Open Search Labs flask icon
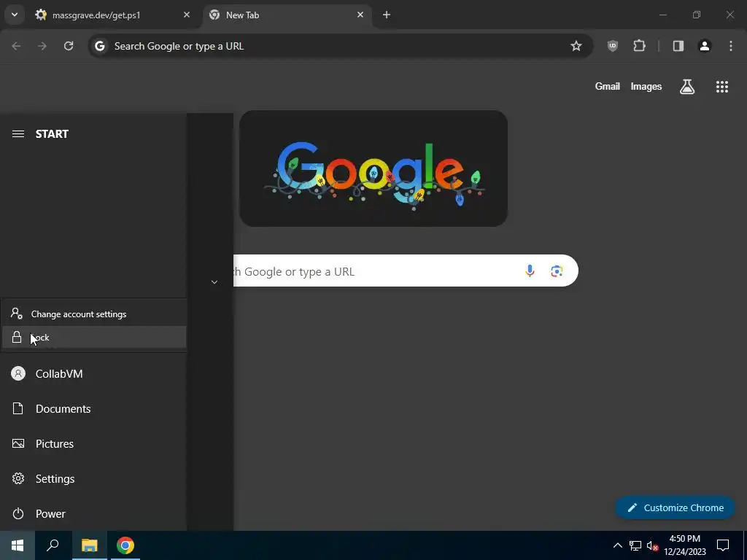747x560 pixels. pos(687,87)
